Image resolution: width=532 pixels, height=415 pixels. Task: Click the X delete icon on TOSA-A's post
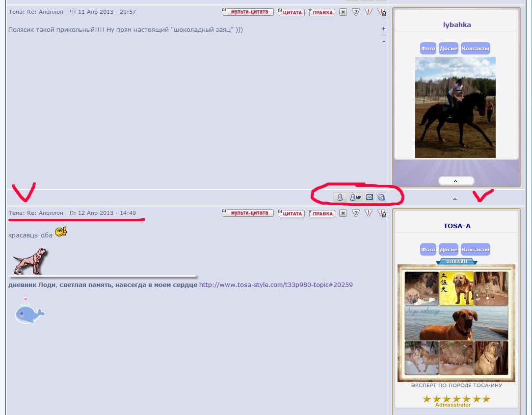tap(343, 213)
